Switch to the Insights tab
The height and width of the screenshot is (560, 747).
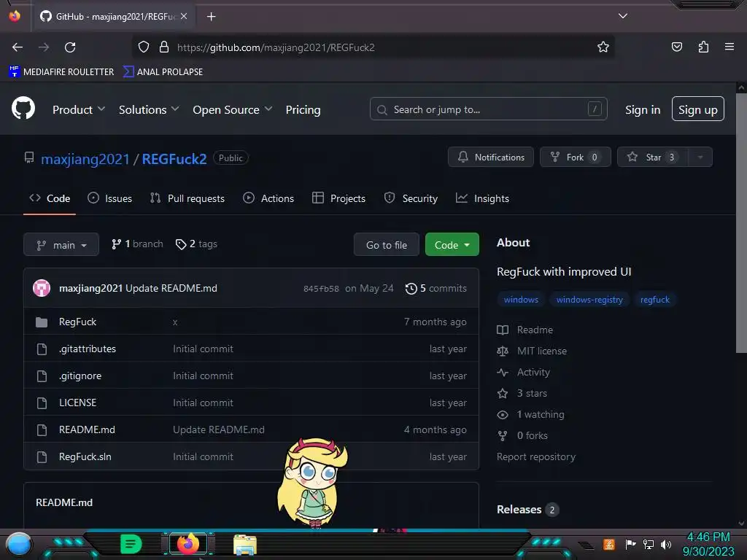point(482,198)
